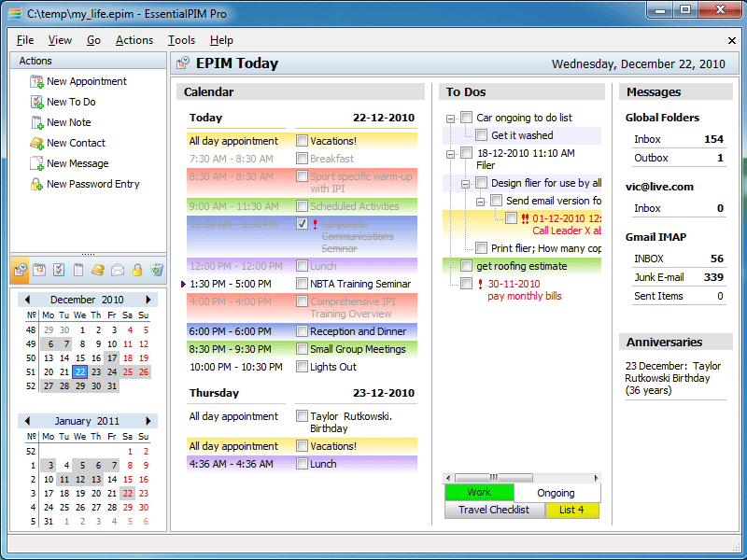Viewport: 747px width, 560px height.
Task: Click the To Dos scrollbar right arrow
Action: tap(596, 477)
